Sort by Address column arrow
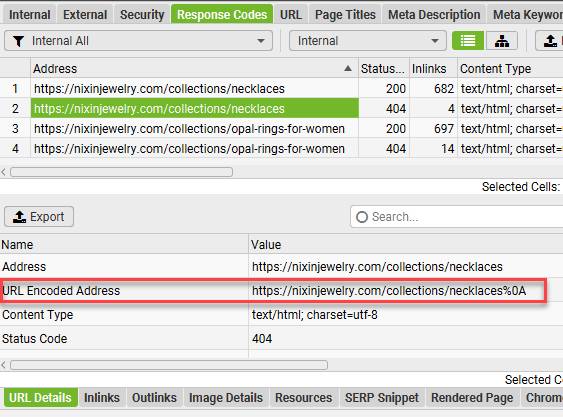563x417 pixels. [x=348, y=68]
